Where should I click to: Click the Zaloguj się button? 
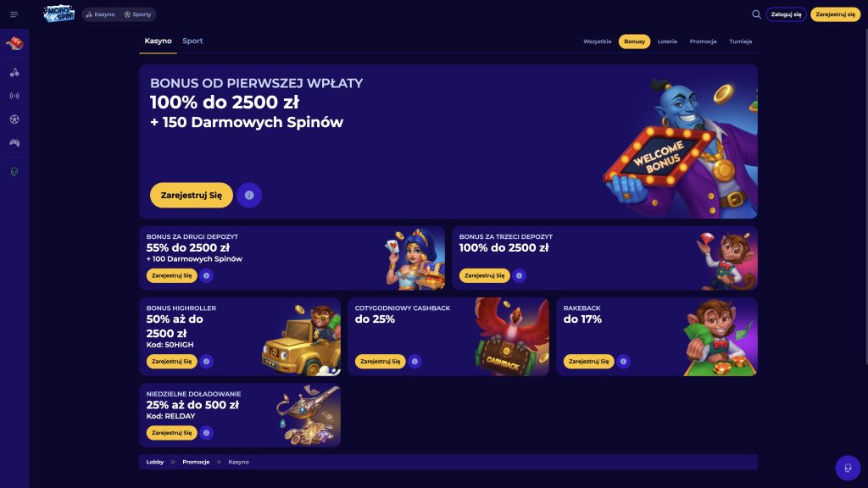point(786,14)
